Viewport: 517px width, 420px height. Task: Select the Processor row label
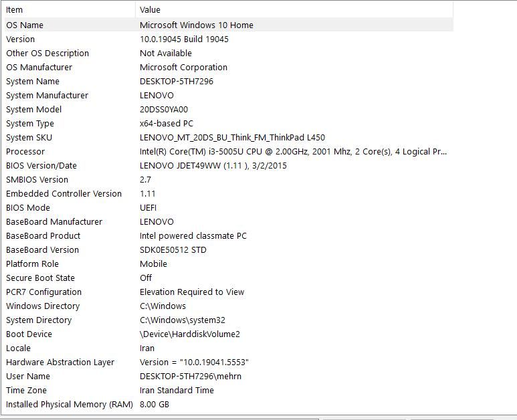tap(25, 152)
